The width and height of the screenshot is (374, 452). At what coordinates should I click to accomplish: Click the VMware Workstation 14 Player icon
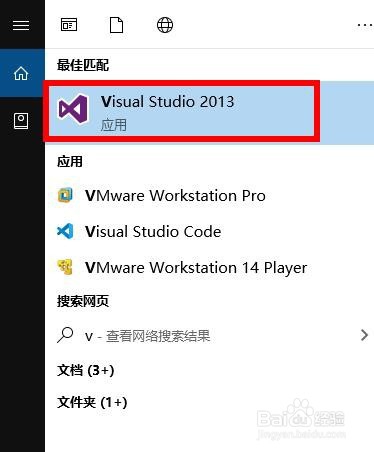(65, 267)
